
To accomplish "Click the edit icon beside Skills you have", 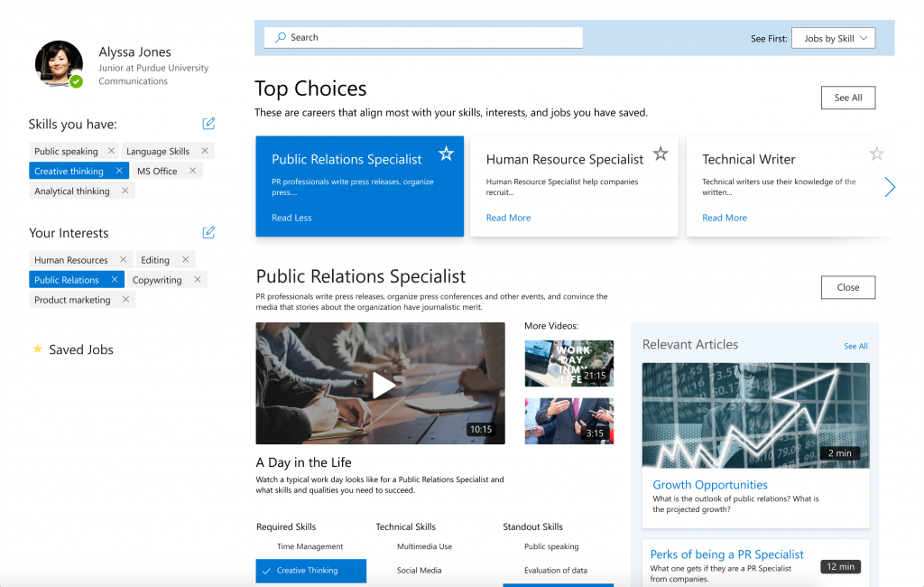I will 208,124.
